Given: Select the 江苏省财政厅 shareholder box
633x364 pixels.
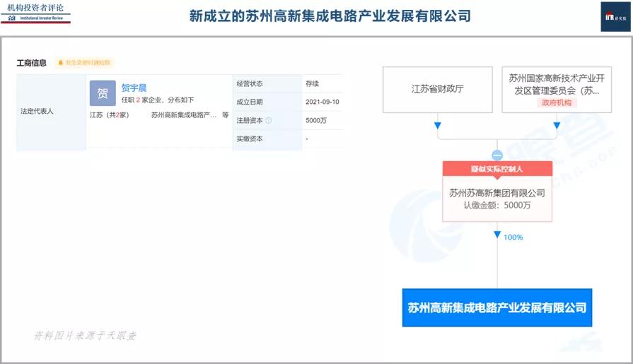Looking at the screenshot, I should point(438,90).
